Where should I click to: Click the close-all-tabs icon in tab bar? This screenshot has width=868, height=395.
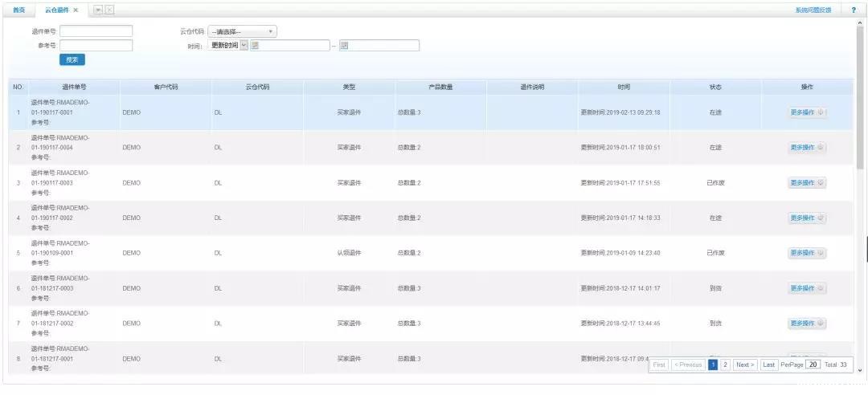tap(109, 10)
